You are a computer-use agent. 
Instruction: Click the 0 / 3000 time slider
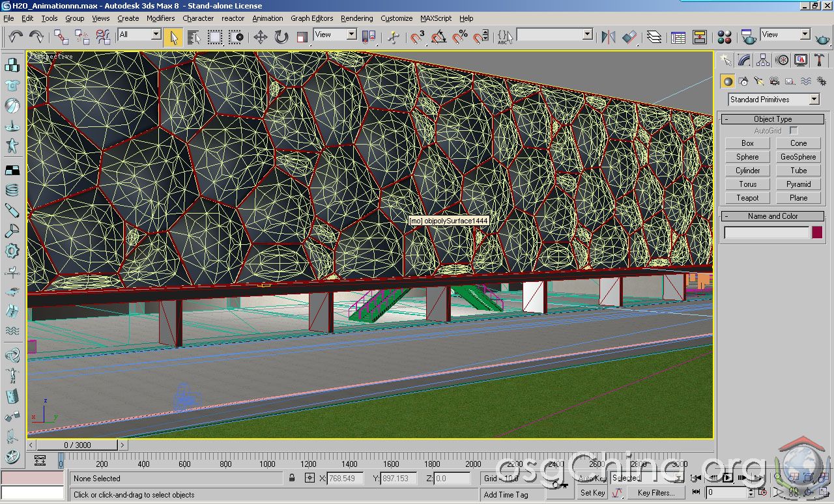[x=78, y=445]
